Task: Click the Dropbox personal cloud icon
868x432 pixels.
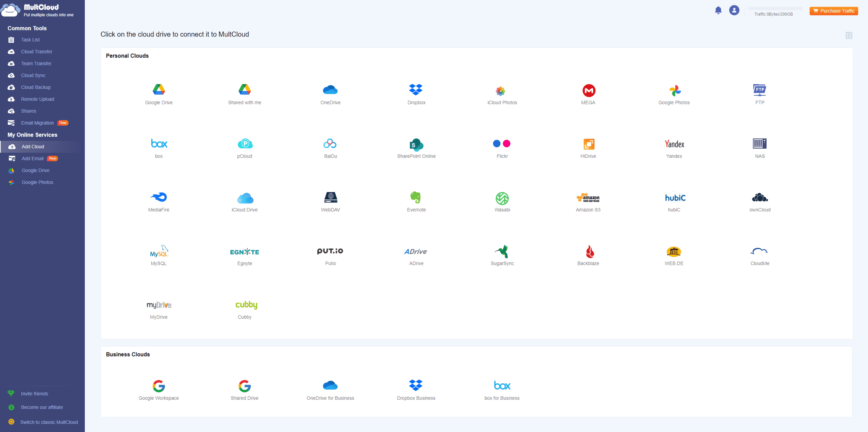Action: pyautogui.click(x=416, y=90)
